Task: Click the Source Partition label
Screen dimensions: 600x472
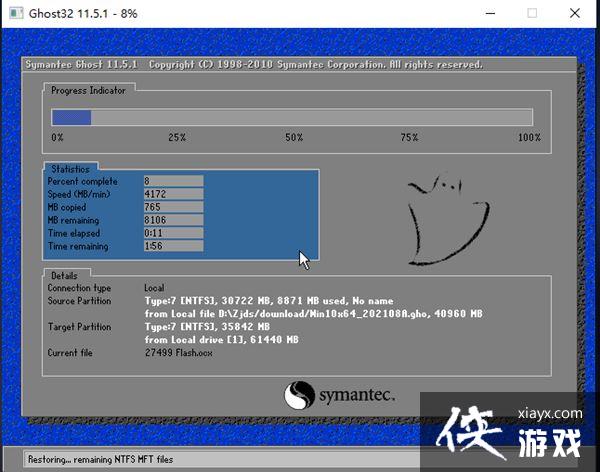Action: (79, 301)
